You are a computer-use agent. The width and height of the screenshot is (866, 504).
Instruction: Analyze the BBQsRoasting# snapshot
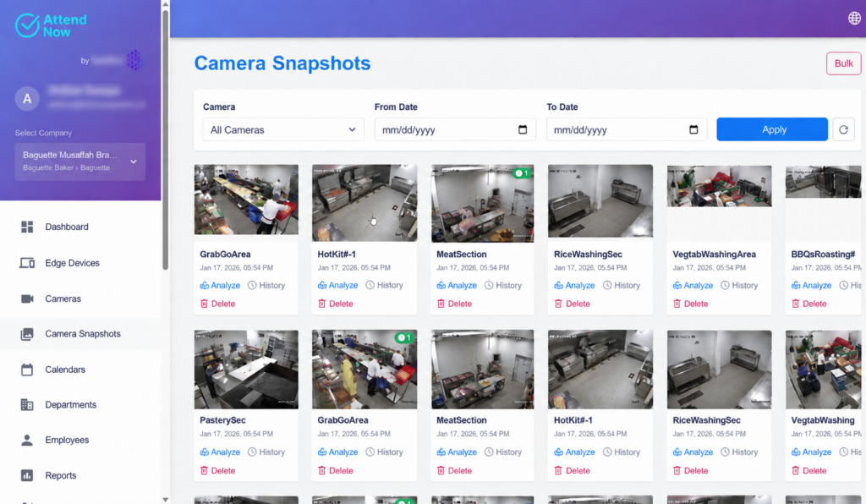point(811,285)
